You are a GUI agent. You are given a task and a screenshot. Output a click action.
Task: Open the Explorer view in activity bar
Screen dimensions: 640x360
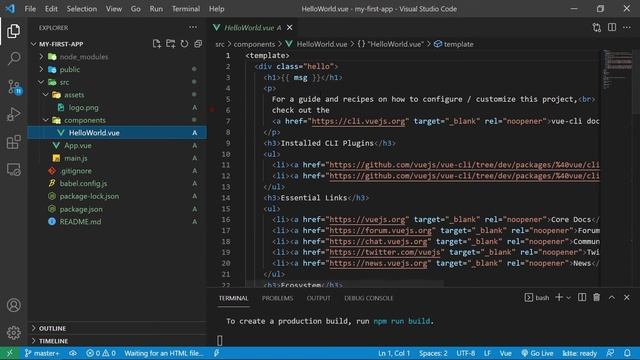[x=13, y=31]
